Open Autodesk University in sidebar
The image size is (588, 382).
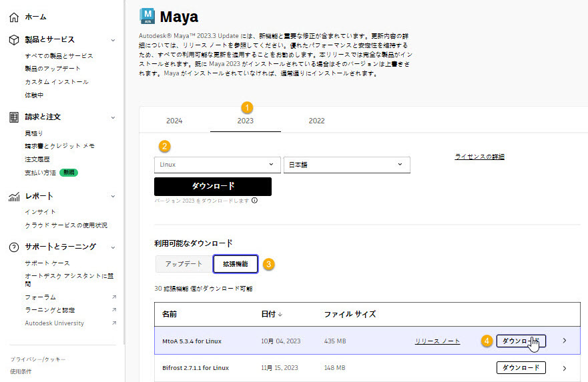click(x=54, y=323)
